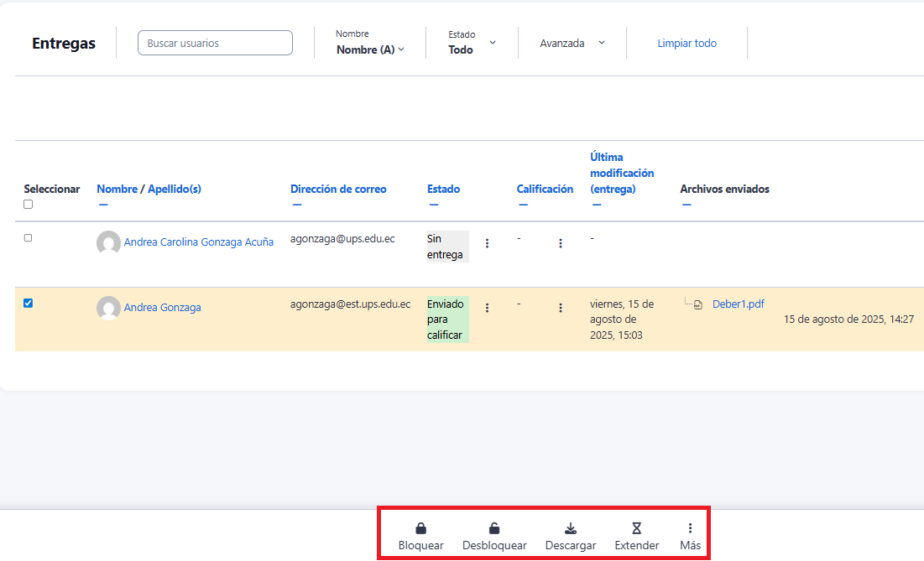Screen dimensions: 924x561
Task: Toggle the select-all checkbox under Seleccionar
Action: [28, 205]
